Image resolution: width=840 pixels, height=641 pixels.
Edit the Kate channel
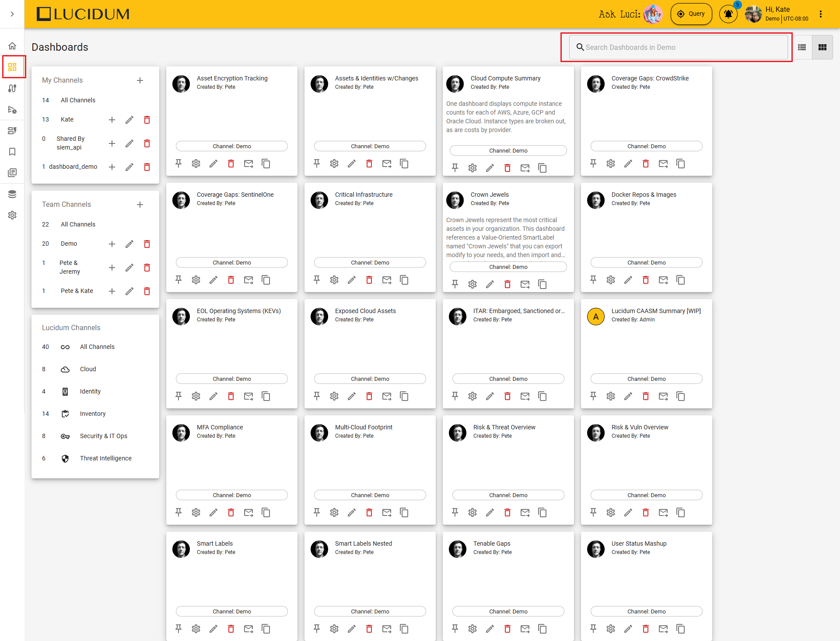tap(129, 120)
